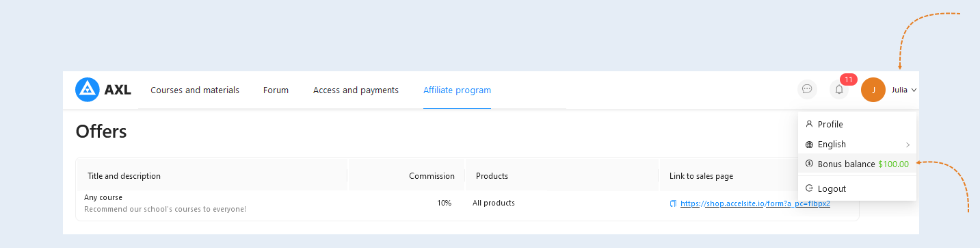Screen dimensions: 980x248
Task: Click the Offers page heading
Action: (x=101, y=132)
